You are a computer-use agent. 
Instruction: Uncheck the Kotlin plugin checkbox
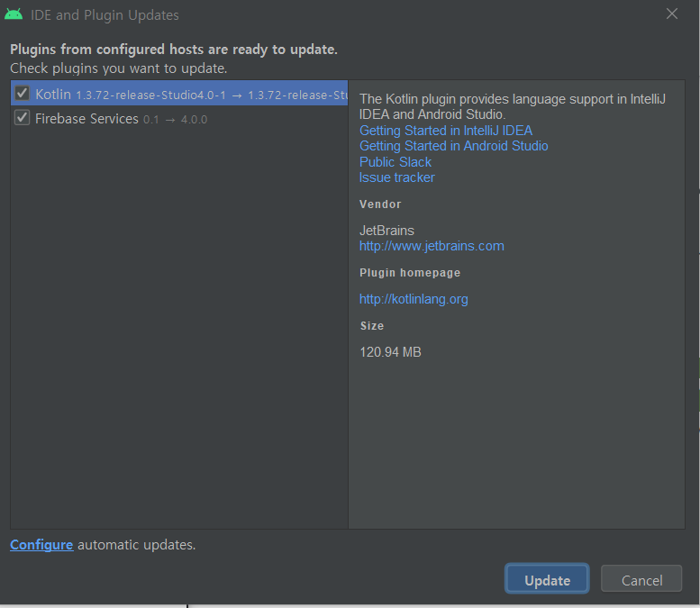point(22,94)
